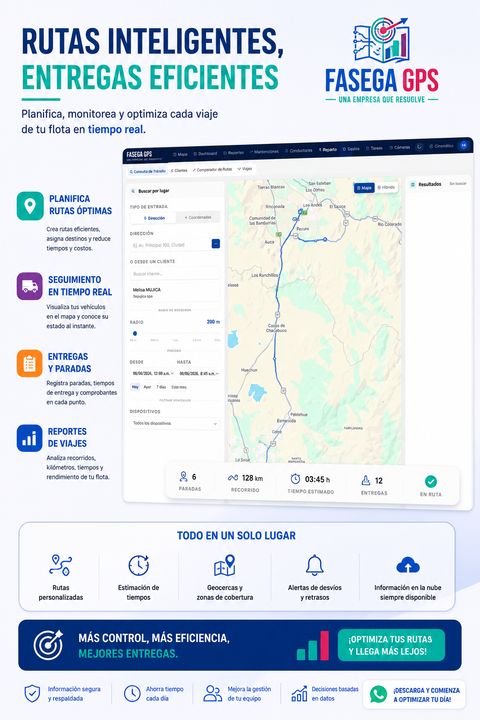Click the cloud upload Información en la nube icon

[408, 565]
